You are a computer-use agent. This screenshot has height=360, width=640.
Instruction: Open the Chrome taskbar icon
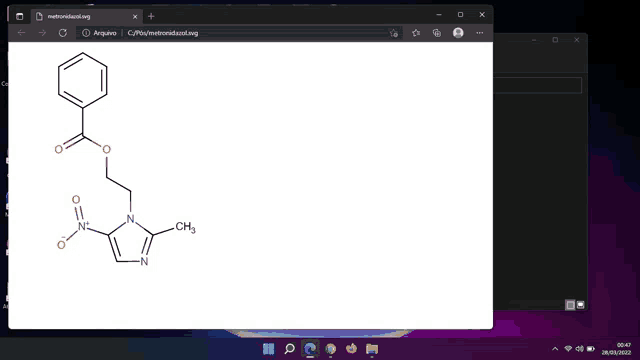tap(331, 349)
